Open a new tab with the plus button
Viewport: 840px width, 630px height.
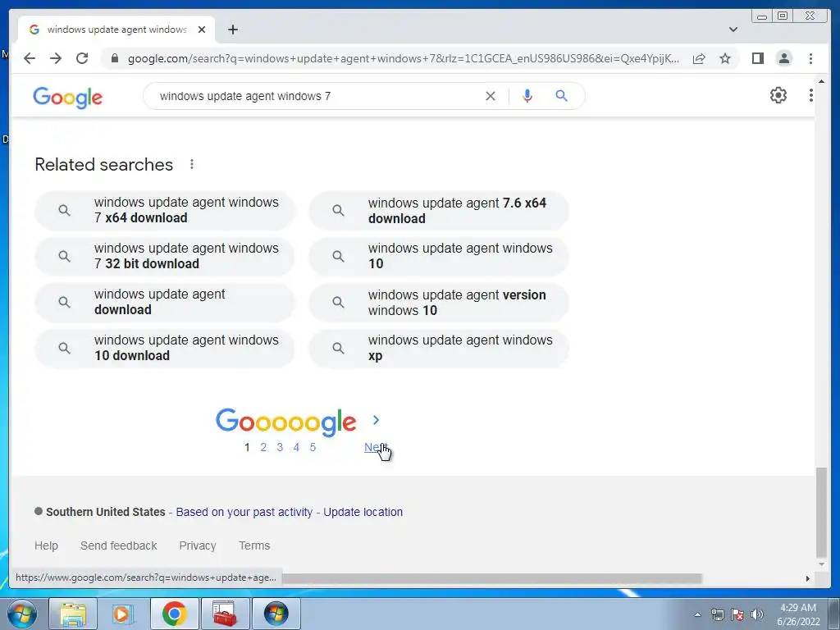tap(233, 30)
